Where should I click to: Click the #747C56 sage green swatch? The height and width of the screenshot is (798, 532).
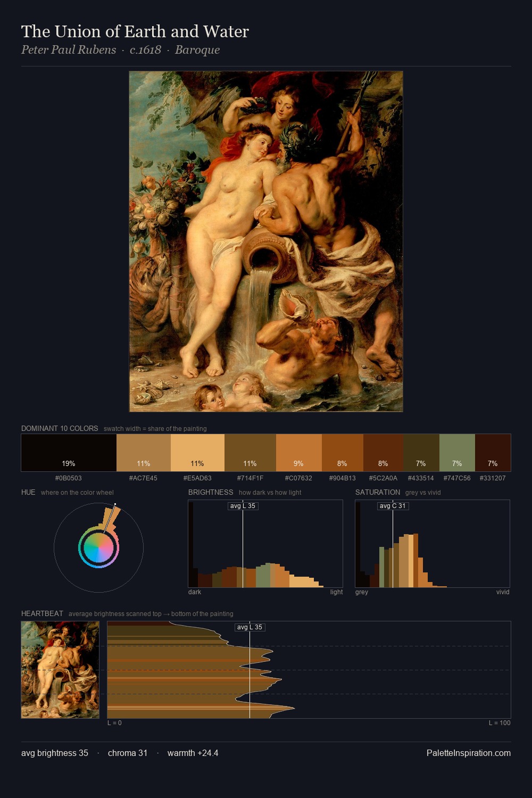(457, 453)
